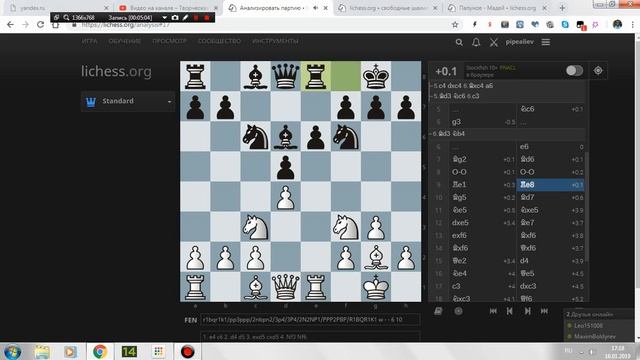Open the Standard variant dropdown
Screen dimensions: 640x360
(x=128, y=101)
